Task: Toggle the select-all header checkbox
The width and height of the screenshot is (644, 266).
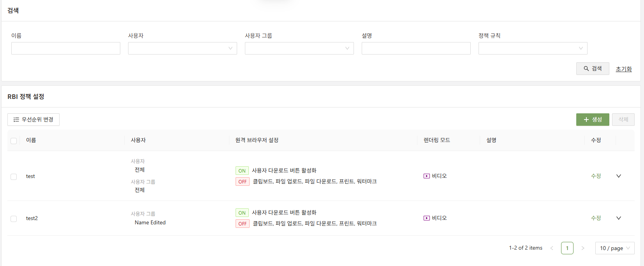Action: pos(14,141)
